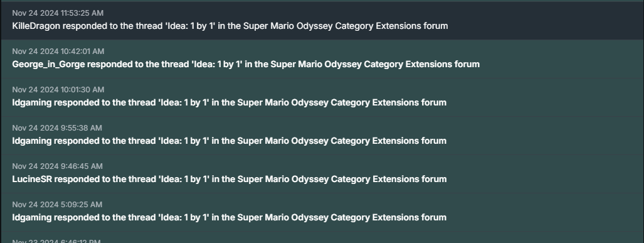Click the Nov 24 2024 5:09:25 AM timestamp
644x243 pixels.
57,204
